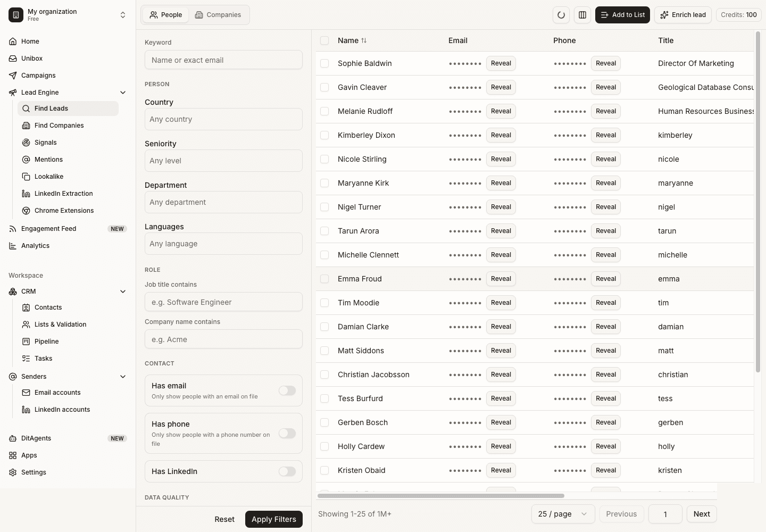Open Engagement Feed RSS icon

tap(13, 229)
